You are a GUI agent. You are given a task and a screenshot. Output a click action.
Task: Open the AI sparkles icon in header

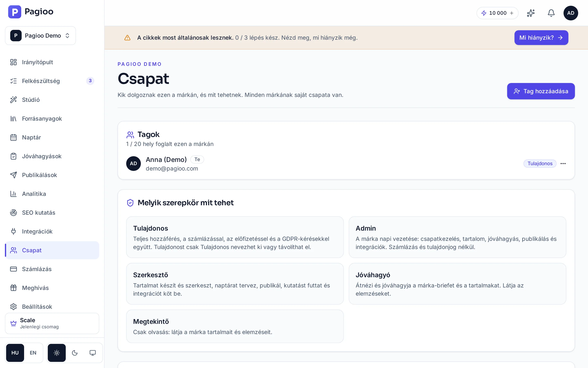[531, 13]
